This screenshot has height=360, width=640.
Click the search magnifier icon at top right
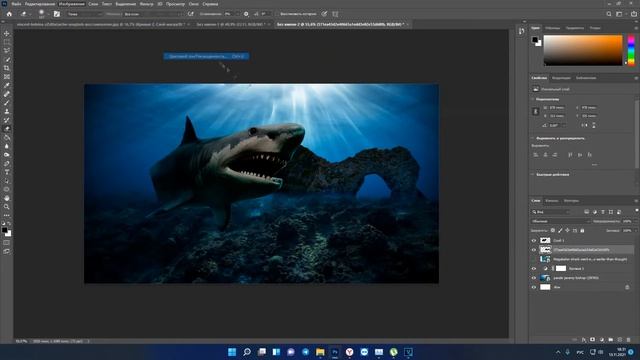click(609, 14)
